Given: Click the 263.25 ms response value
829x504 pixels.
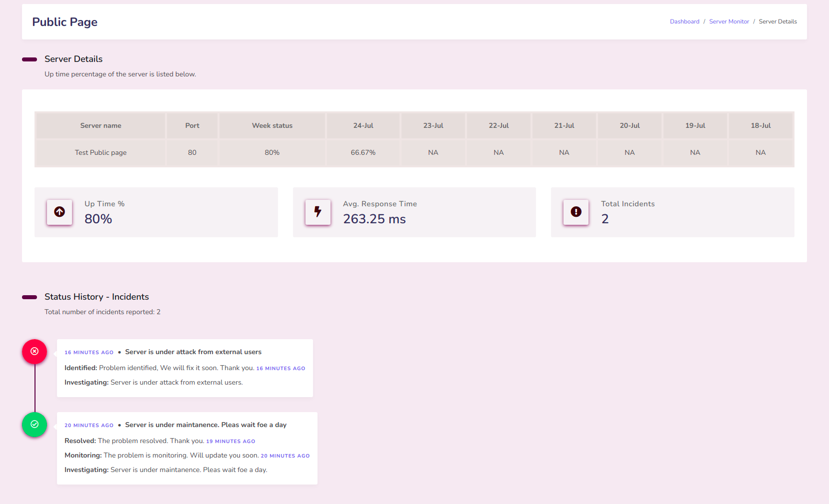Looking at the screenshot, I should tap(374, 219).
